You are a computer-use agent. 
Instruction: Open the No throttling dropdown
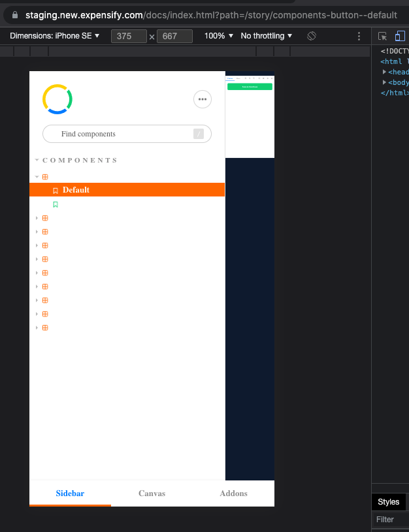coord(266,36)
